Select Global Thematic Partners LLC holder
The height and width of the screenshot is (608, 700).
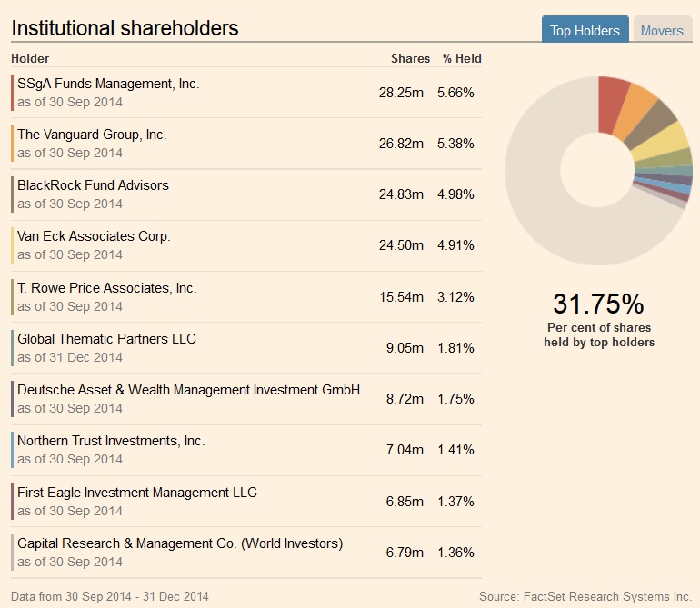pos(106,339)
